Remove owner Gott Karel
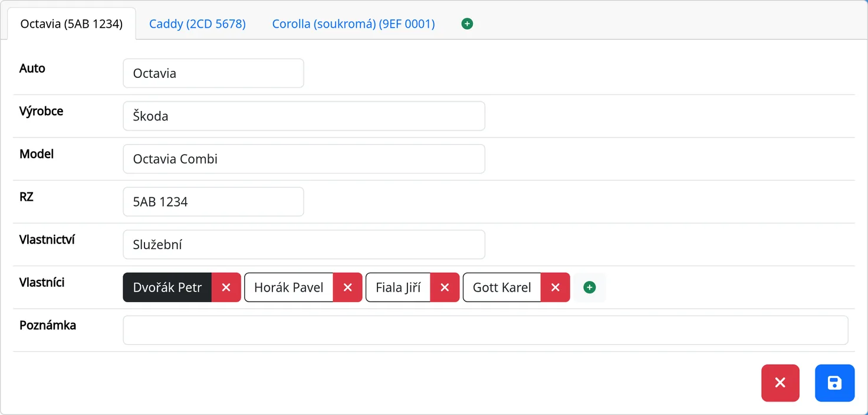 coord(555,287)
